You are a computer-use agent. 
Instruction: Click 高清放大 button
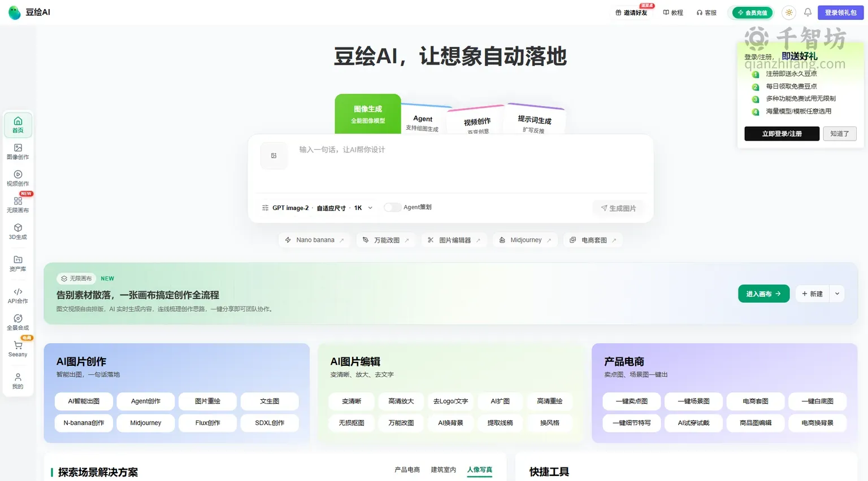point(401,401)
